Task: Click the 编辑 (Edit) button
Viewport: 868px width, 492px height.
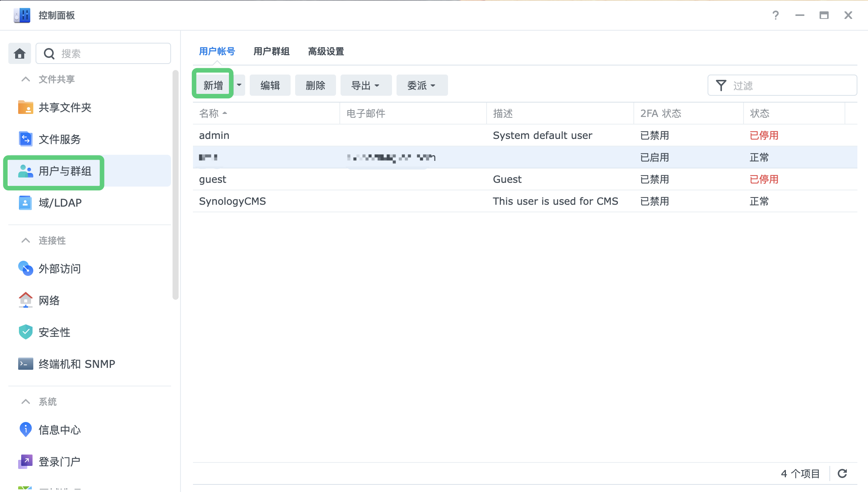Action: pos(270,85)
